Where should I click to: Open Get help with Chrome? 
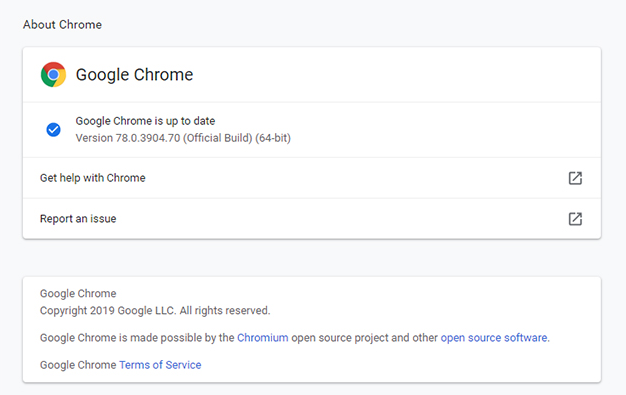312,178
